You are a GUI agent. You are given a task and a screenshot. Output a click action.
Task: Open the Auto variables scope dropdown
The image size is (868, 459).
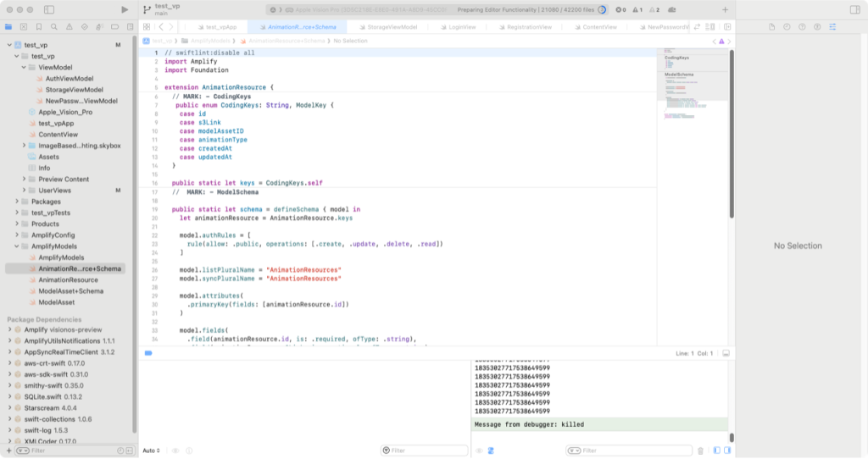[152, 451]
